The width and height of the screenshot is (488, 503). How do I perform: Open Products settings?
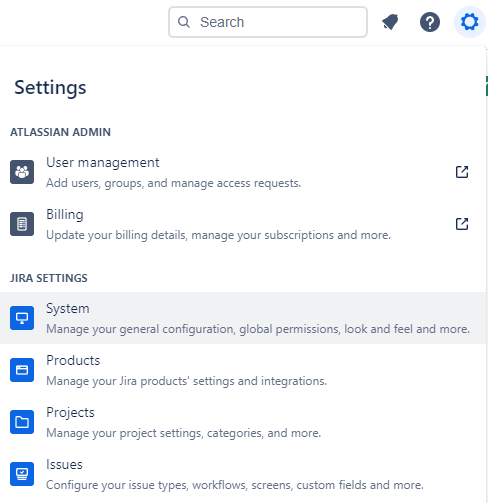pyautogui.click(x=243, y=370)
